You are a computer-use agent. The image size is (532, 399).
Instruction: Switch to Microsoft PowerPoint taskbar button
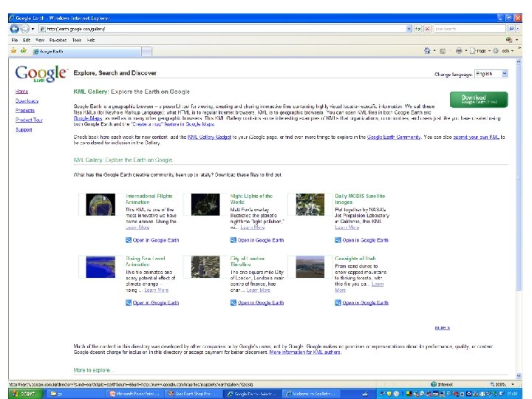134,394
